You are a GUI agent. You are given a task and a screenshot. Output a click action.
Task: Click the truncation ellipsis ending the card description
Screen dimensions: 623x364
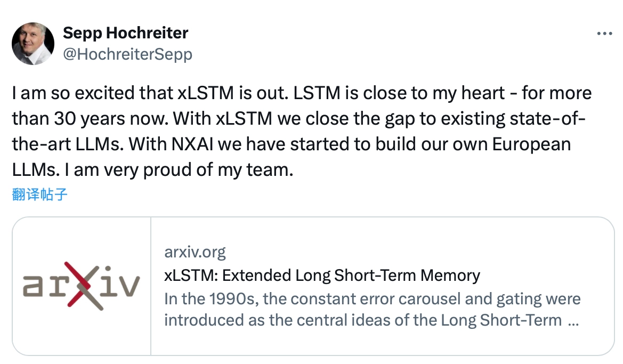[x=574, y=321]
